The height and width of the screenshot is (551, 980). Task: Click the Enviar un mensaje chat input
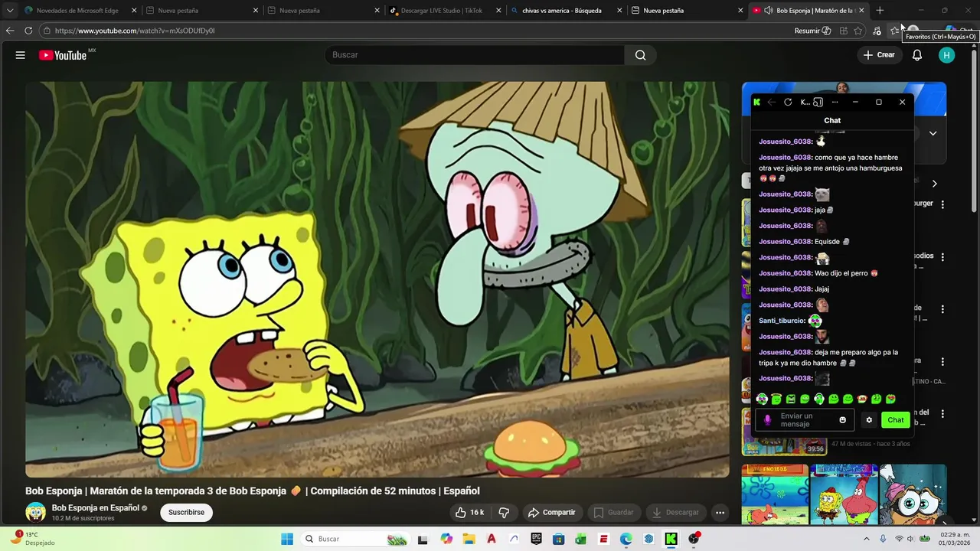click(x=805, y=420)
